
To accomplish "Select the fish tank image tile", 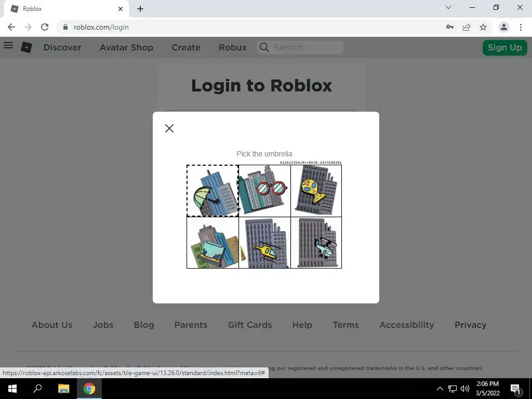I will pyautogui.click(x=212, y=243).
